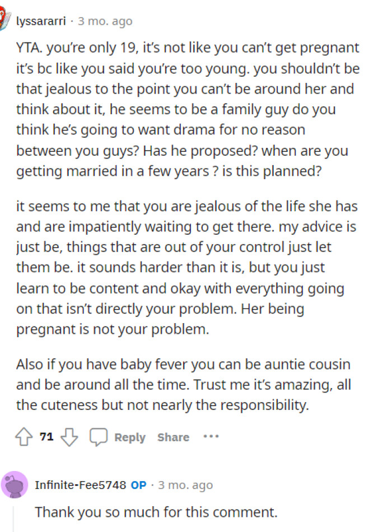Click the OP badge next to Infinite-Fee5748
The height and width of the screenshot is (532, 392).
point(139,485)
